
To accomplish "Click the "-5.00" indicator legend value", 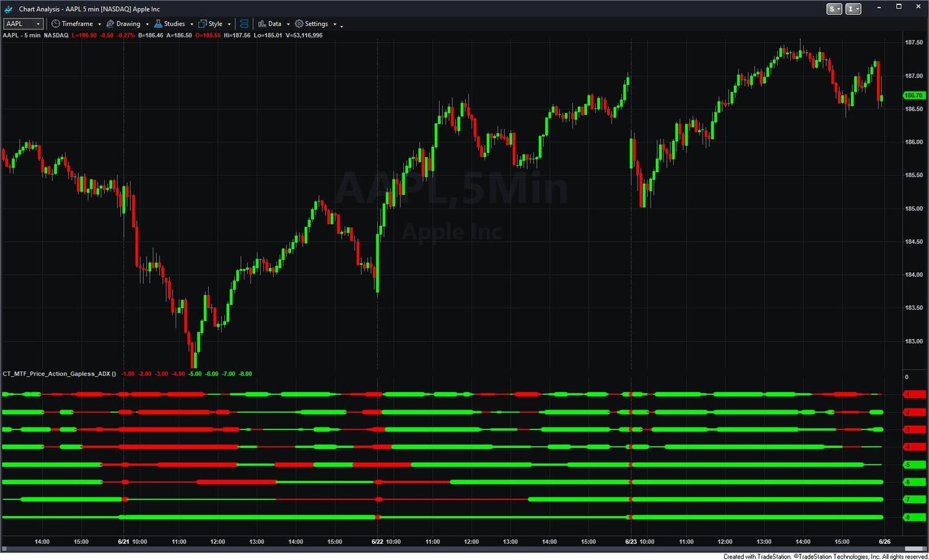I will (x=195, y=374).
